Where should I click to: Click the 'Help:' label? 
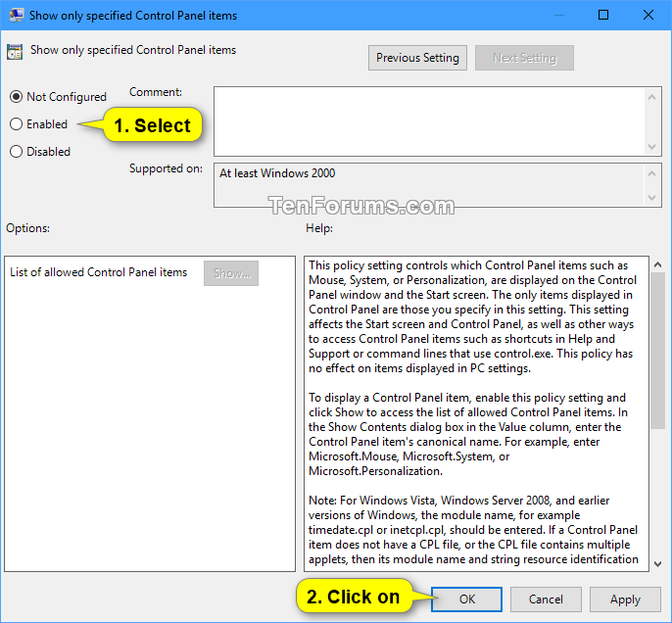(319, 228)
